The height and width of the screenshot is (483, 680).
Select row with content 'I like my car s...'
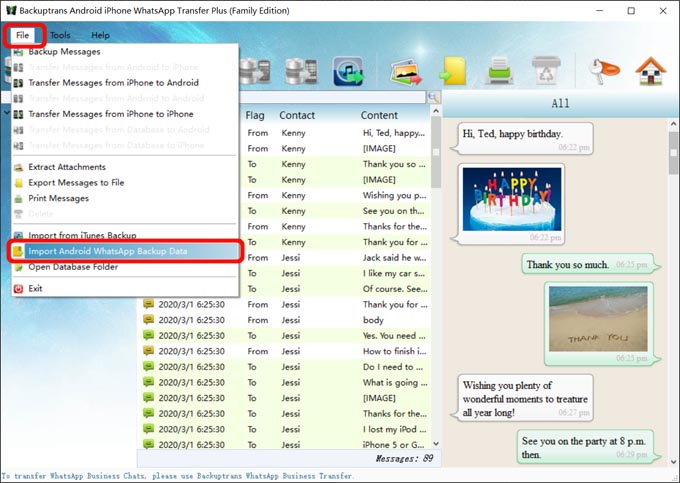(x=336, y=274)
